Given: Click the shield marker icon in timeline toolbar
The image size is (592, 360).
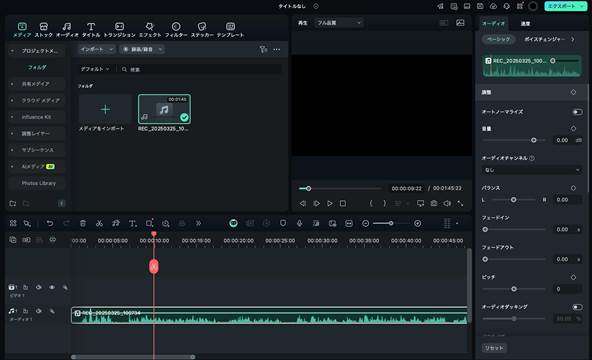Looking at the screenshot, I should [x=283, y=223].
